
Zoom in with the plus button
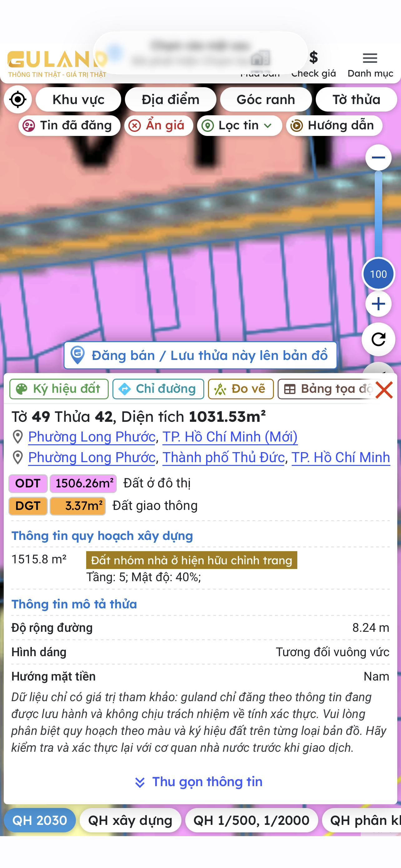click(378, 304)
